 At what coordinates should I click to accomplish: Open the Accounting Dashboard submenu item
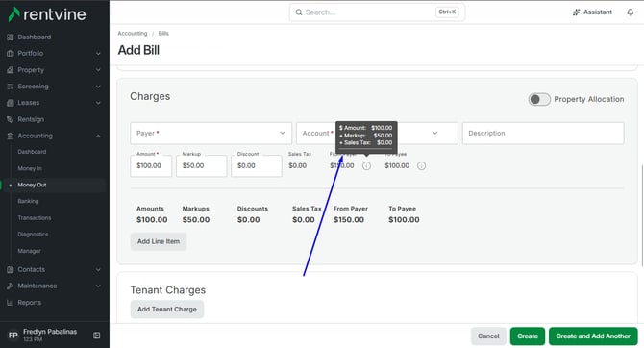tap(32, 152)
